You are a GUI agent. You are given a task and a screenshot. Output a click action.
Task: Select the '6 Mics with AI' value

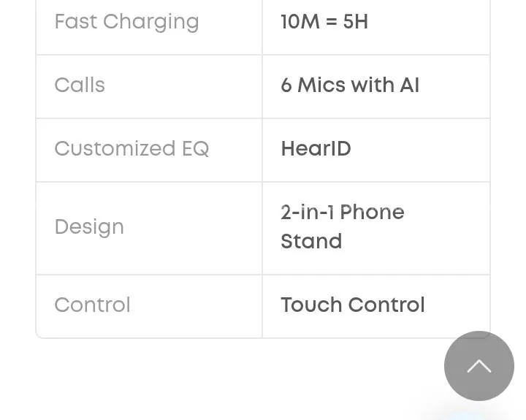(x=350, y=85)
